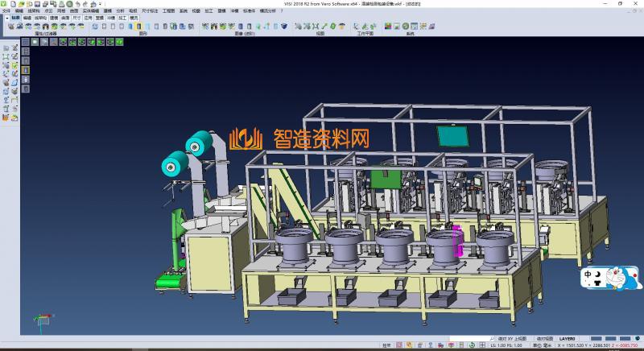Toggle the first snap icon in the bottom status bar
The height and width of the screenshot is (351, 644).
click(400, 345)
